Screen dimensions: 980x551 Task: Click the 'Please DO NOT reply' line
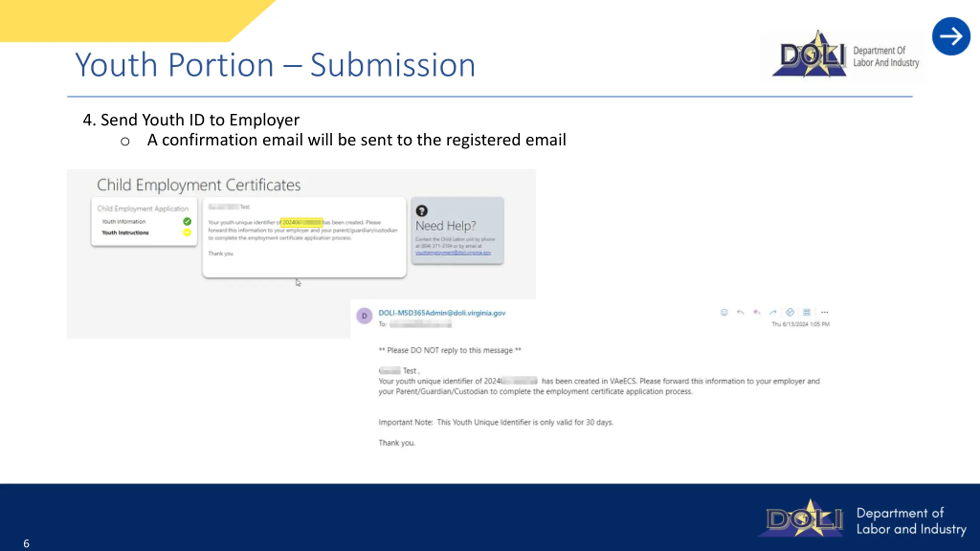coord(450,350)
